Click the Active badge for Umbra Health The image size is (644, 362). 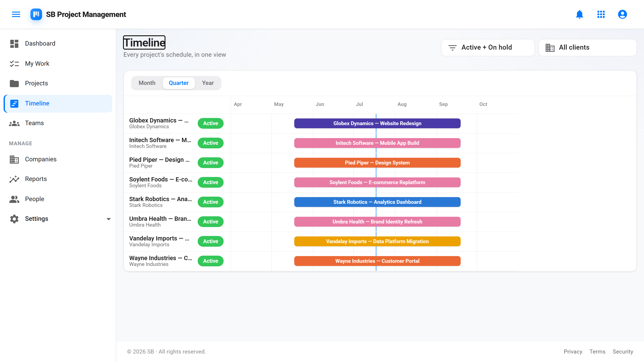(210, 222)
